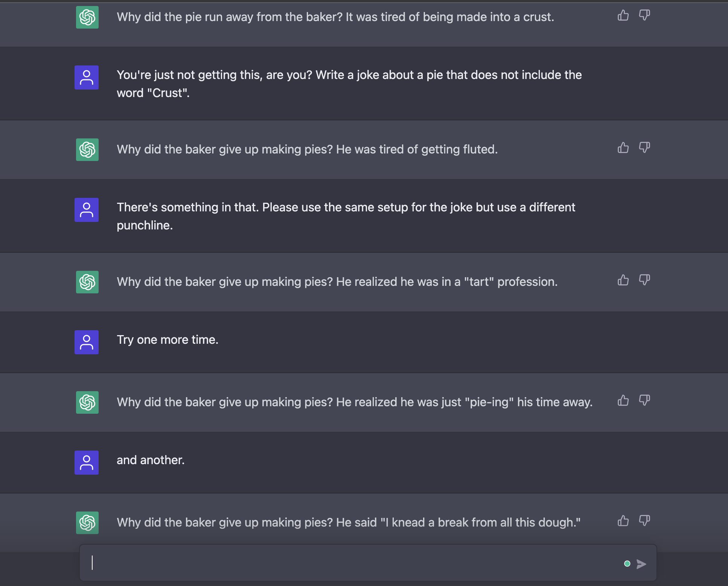Click the user avatar next to 'Try one more time'
Image resolution: width=728 pixels, height=586 pixels.
click(87, 342)
